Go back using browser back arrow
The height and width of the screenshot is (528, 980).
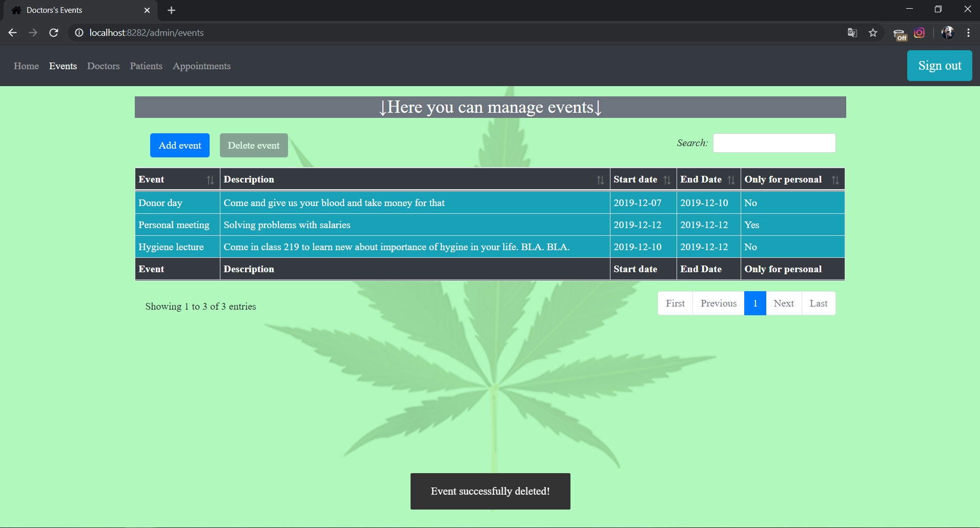coord(13,33)
